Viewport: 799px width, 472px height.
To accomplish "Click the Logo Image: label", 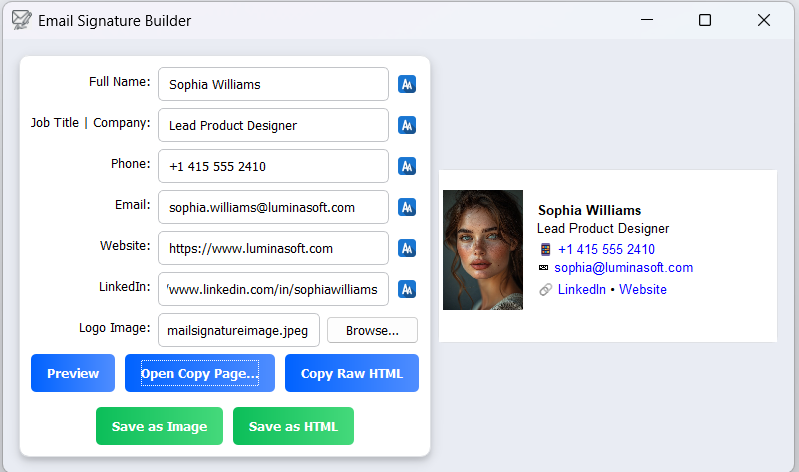I will tap(115, 328).
